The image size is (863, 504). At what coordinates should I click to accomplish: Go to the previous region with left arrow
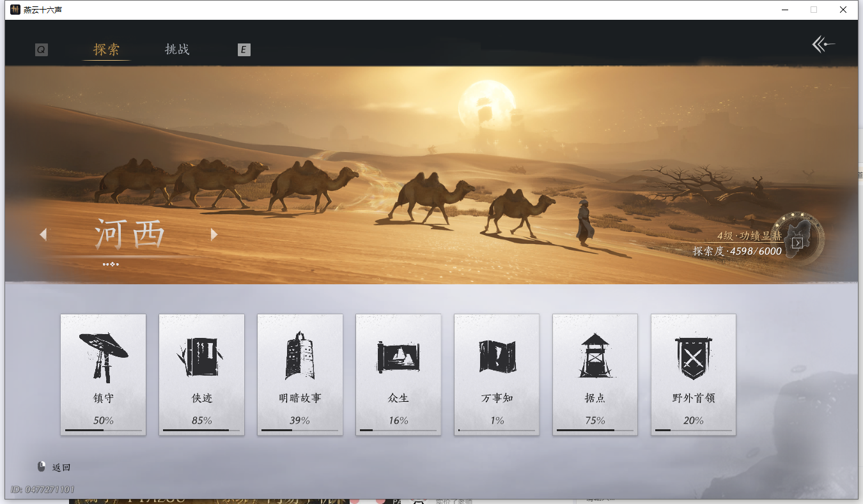click(x=43, y=234)
